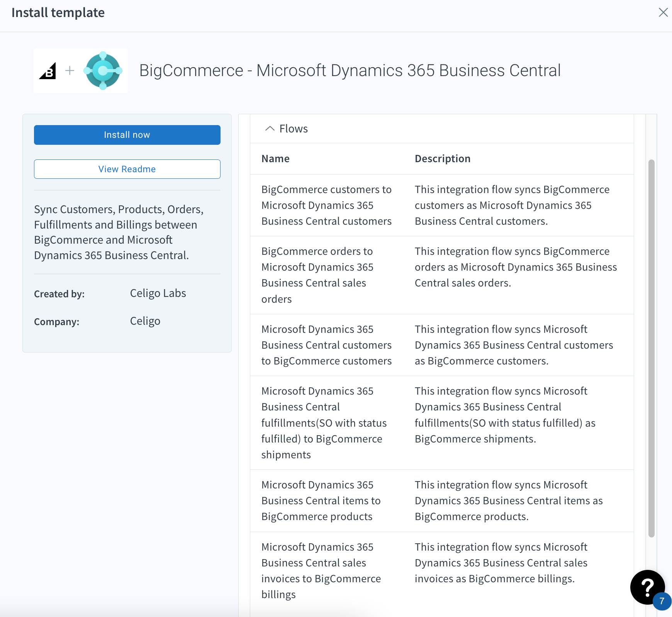
Task: Select the Name column header
Action: [x=275, y=159]
